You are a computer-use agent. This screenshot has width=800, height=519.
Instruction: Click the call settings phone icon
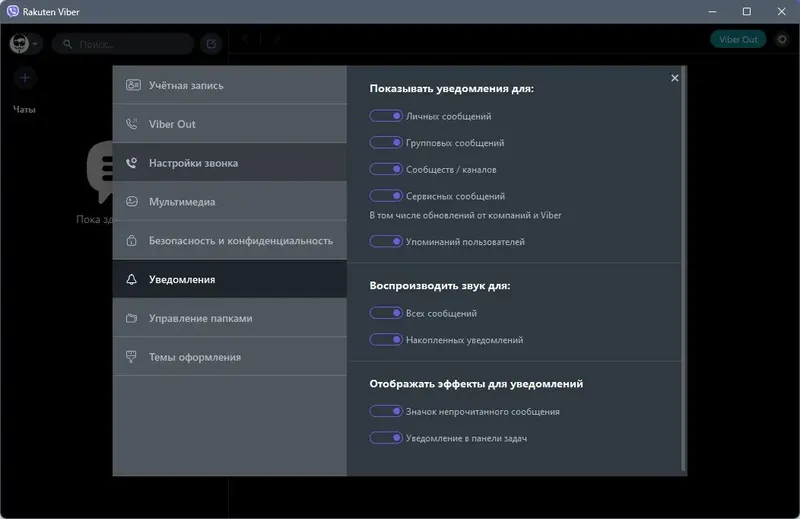pos(132,163)
